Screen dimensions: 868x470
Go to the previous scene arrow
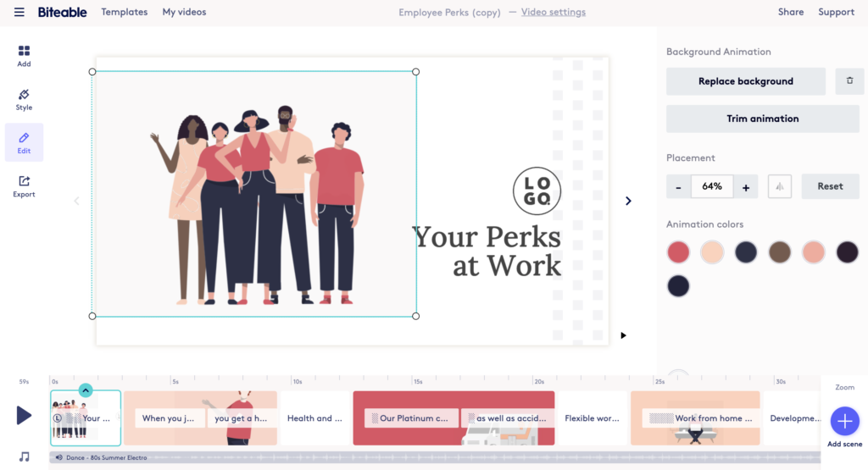tap(76, 201)
